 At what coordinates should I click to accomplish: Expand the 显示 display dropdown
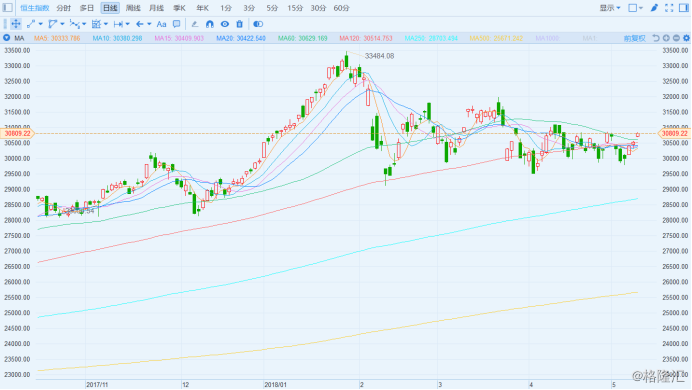(x=610, y=8)
